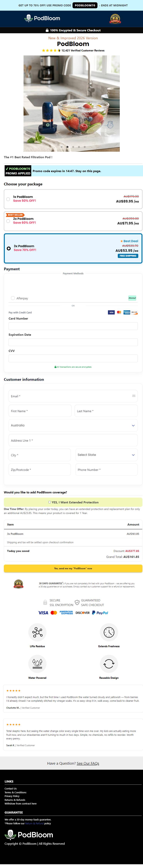Open the Select State dropdown
The height and width of the screenshot is (868, 143).
[107, 455]
